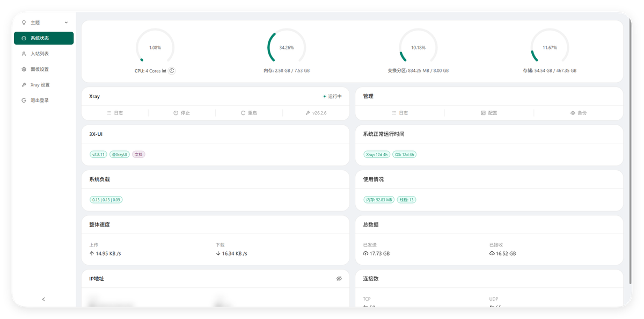Click the 面板设置 gear icon

pyautogui.click(x=24, y=69)
